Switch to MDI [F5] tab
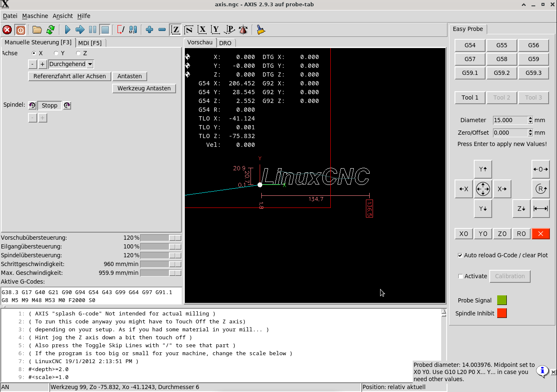Screen dimensions: 557x392 (90, 43)
